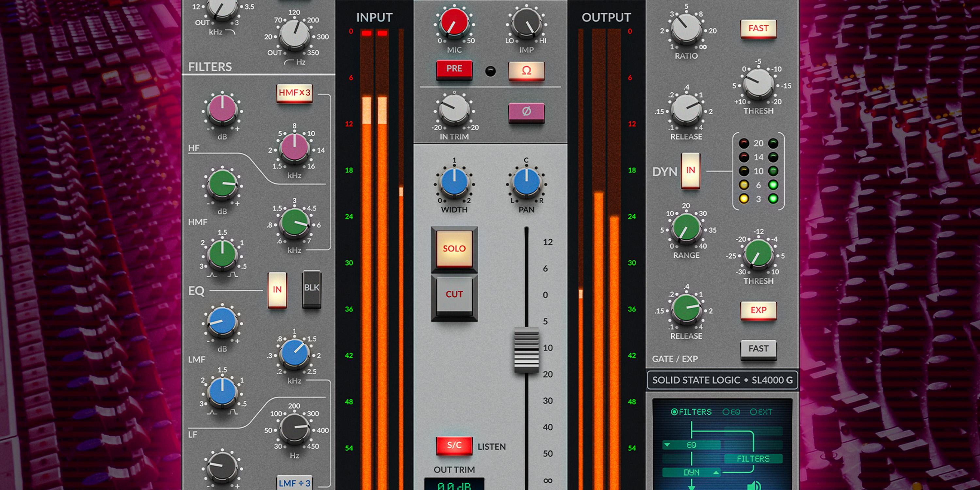The image size is (980, 490).
Task: Switch the DYN IN toggle off
Action: (x=690, y=171)
